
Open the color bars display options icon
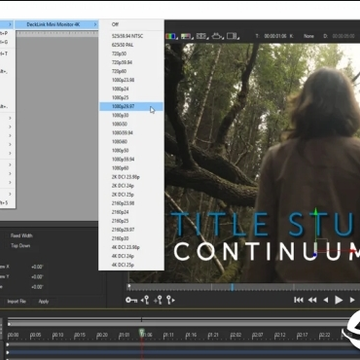186,36
